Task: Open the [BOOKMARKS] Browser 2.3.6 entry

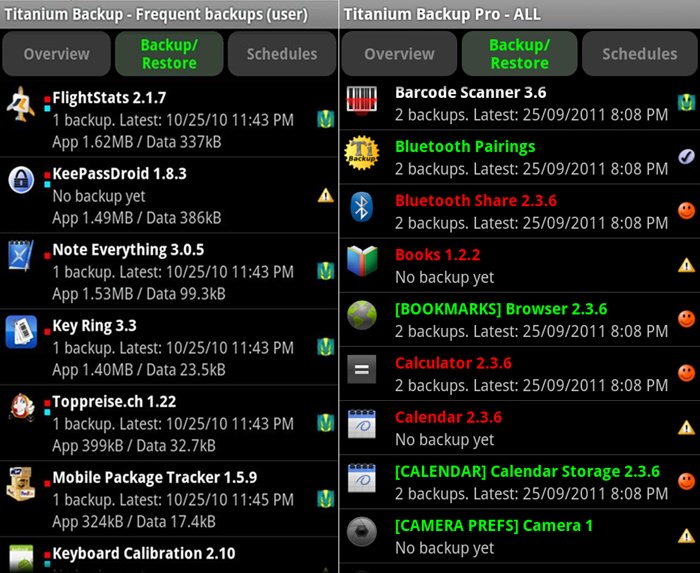Action: [x=520, y=320]
